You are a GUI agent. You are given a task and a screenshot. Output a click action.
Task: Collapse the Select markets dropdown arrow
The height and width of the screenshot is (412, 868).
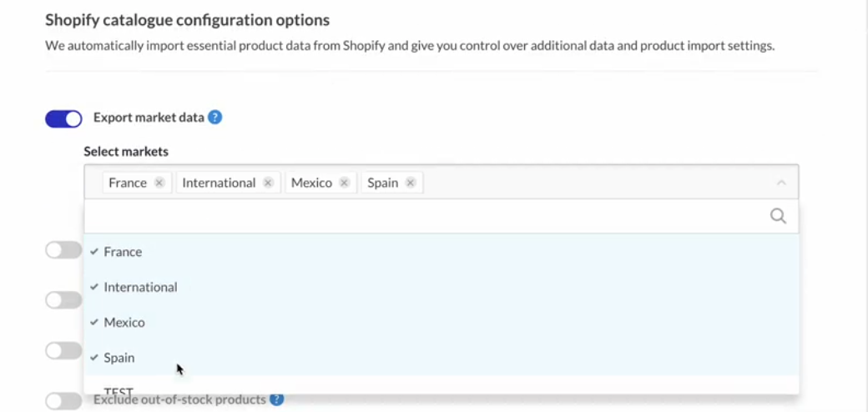781,183
